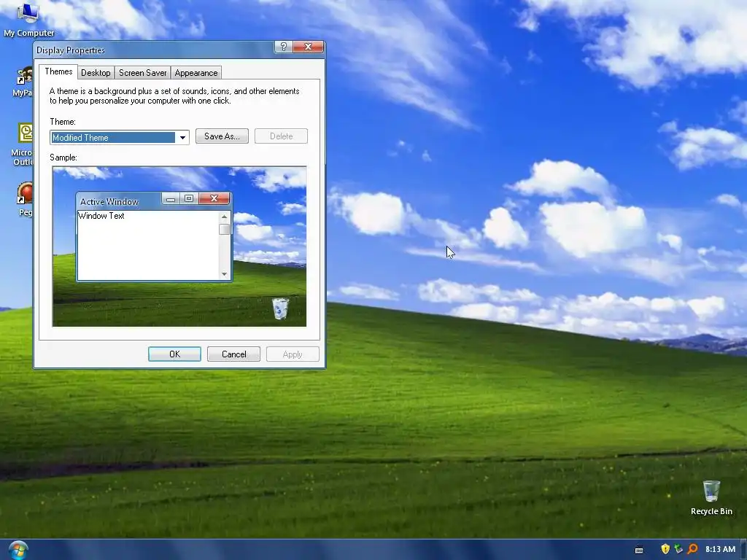This screenshot has height=560, width=747.
Task: Click the sample window scrollbar thumb
Action: click(x=225, y=229)
